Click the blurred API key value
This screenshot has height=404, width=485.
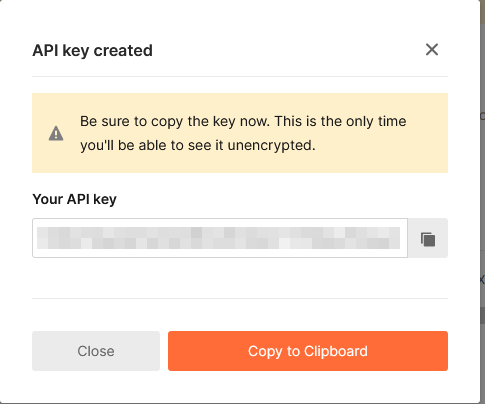point(218,238)
